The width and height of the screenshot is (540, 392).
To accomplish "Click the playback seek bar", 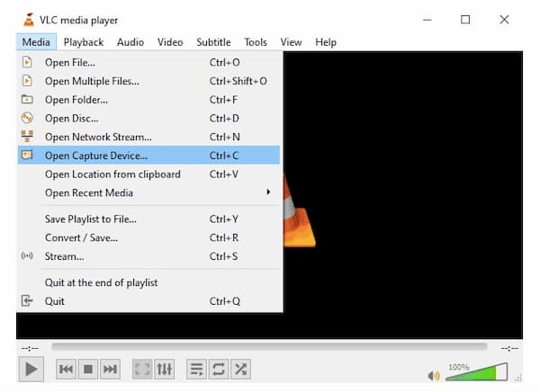I will [x=269, y=346].
